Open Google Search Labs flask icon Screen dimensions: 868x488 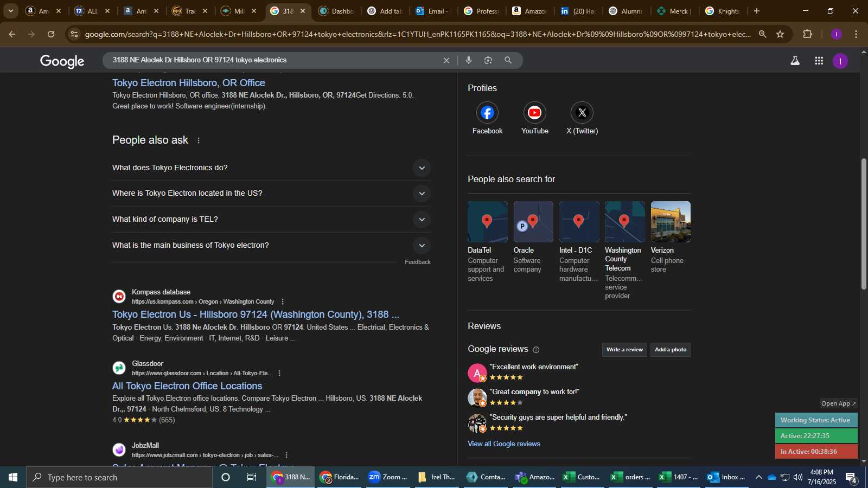(795, 61)
